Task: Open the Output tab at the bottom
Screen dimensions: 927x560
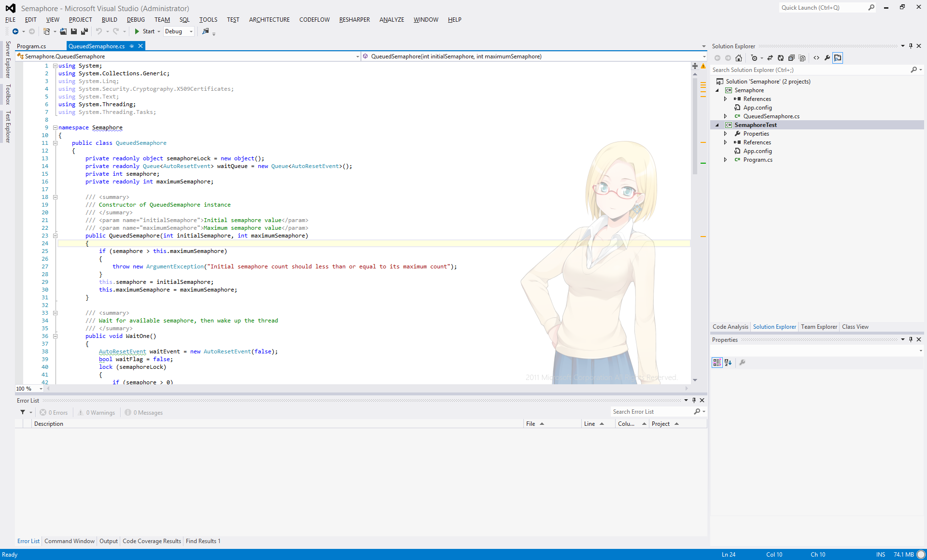Action: 109,541
